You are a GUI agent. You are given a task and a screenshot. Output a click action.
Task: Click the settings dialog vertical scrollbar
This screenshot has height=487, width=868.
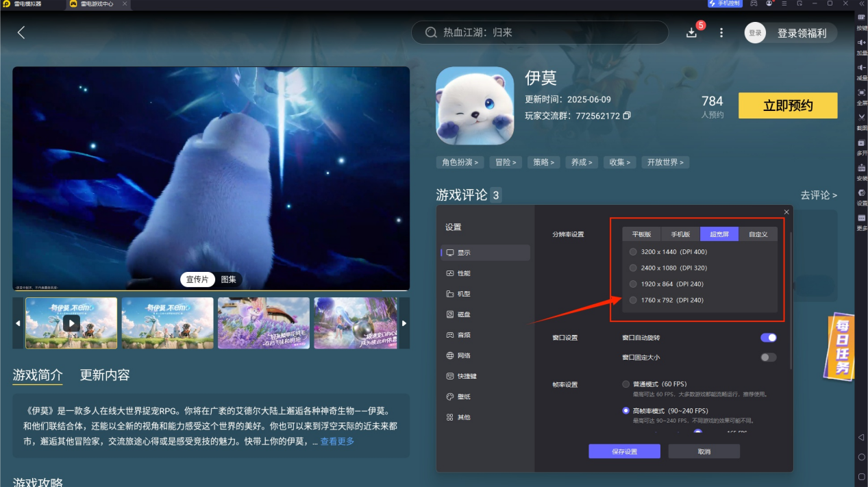(x=791, y=301)
